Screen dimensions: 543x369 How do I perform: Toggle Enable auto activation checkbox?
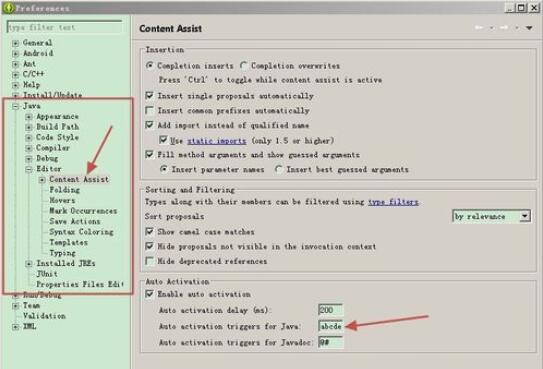point(150,294)
